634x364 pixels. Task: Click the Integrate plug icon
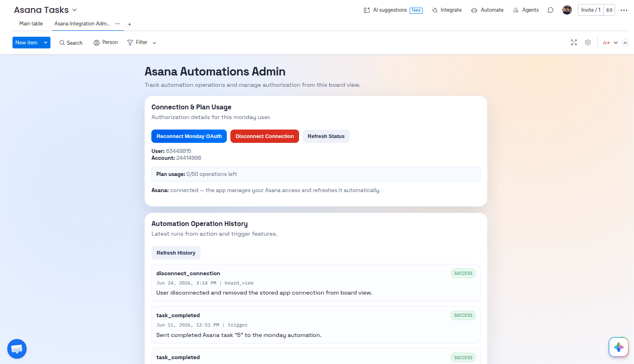coord(435,10)
